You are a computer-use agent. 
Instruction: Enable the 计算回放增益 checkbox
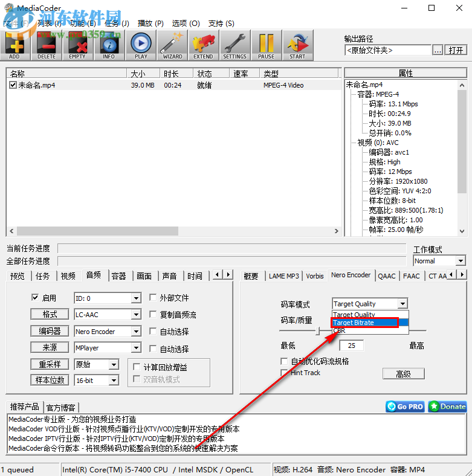[137, 367]
